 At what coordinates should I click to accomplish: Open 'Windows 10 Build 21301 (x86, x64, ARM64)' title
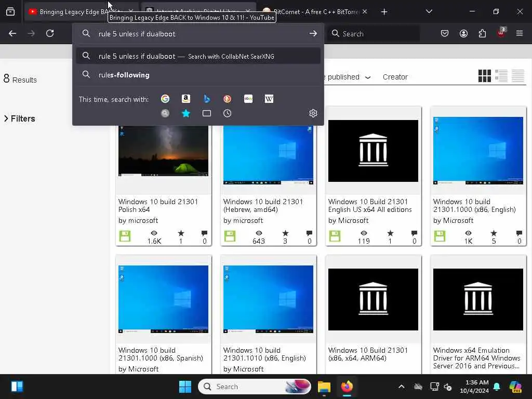(x=368, y=354)
